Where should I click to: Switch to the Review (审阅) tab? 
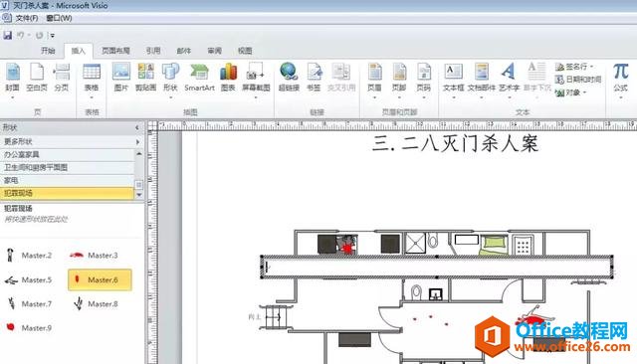point(215,51)
